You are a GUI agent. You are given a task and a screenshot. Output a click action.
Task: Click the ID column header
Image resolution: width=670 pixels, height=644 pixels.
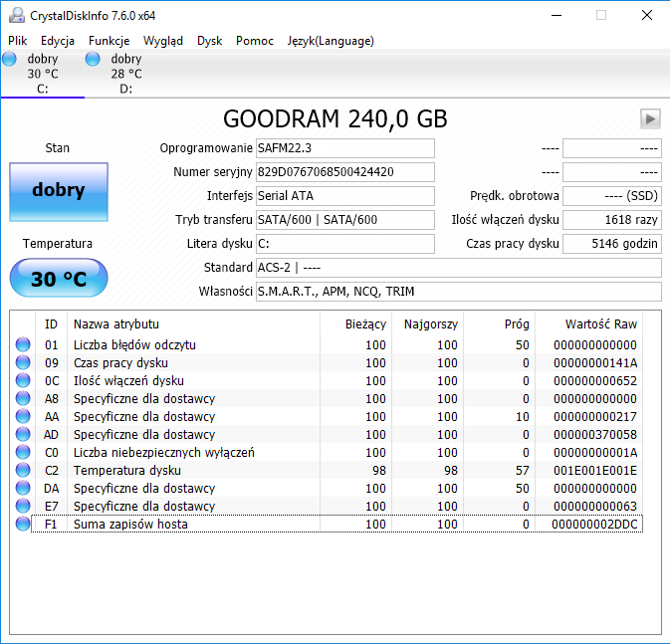pos(51,324)
